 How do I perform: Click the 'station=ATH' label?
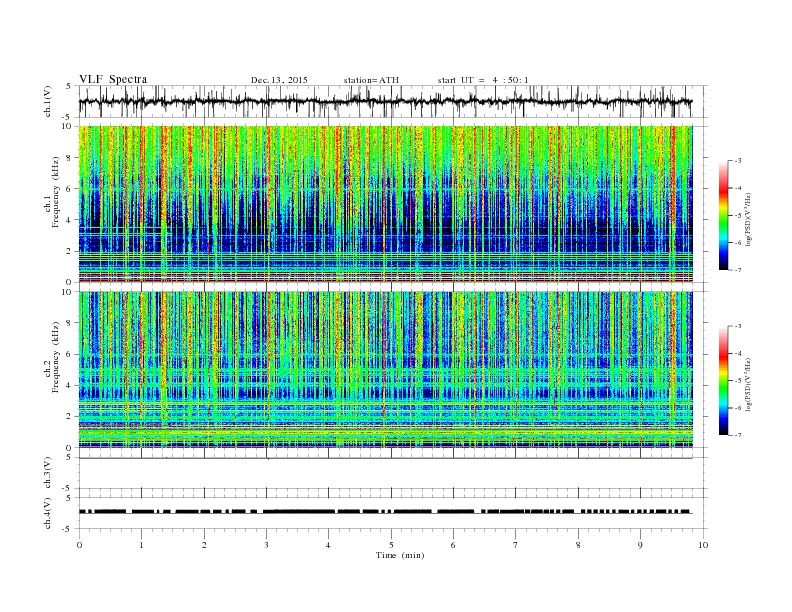coord(371,80)
